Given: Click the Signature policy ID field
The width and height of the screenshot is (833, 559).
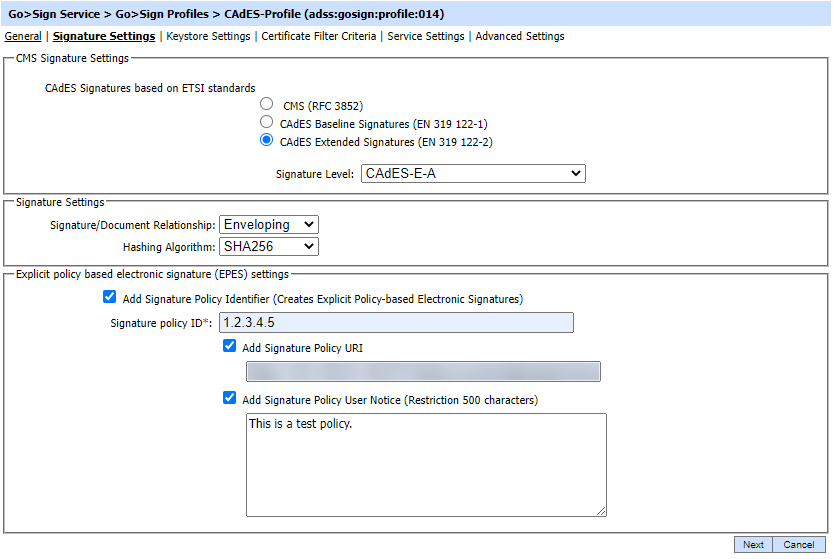Looking at the screenshot, I should tap(395, 322).
